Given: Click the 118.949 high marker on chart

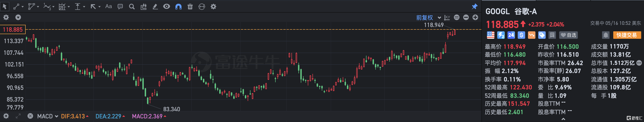Looking at the screenshot, I should point(434,25).
